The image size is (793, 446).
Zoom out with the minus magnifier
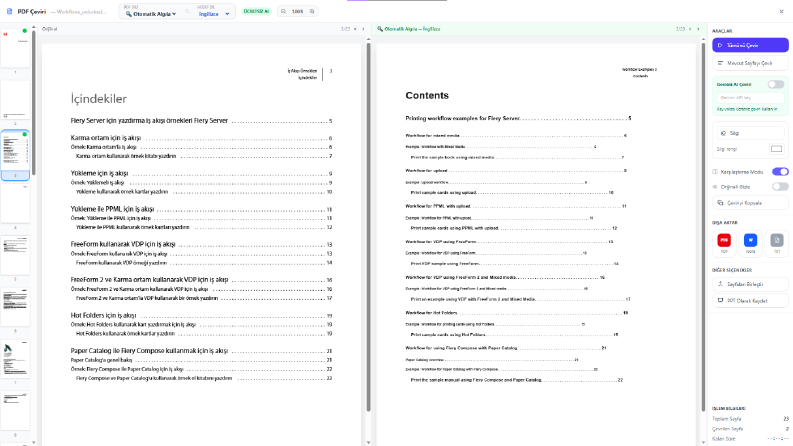[283, 11]
